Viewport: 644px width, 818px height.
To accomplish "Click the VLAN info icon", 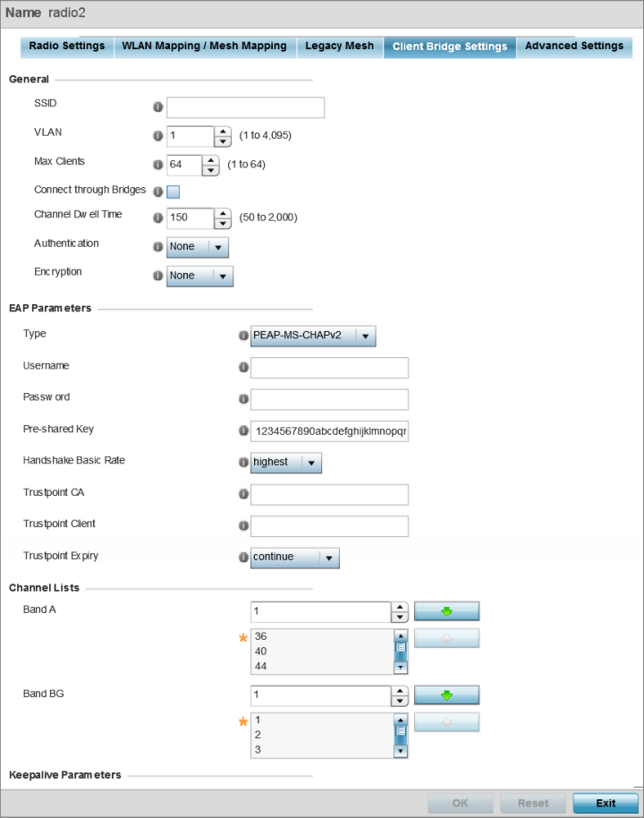I will pos(158,136).
